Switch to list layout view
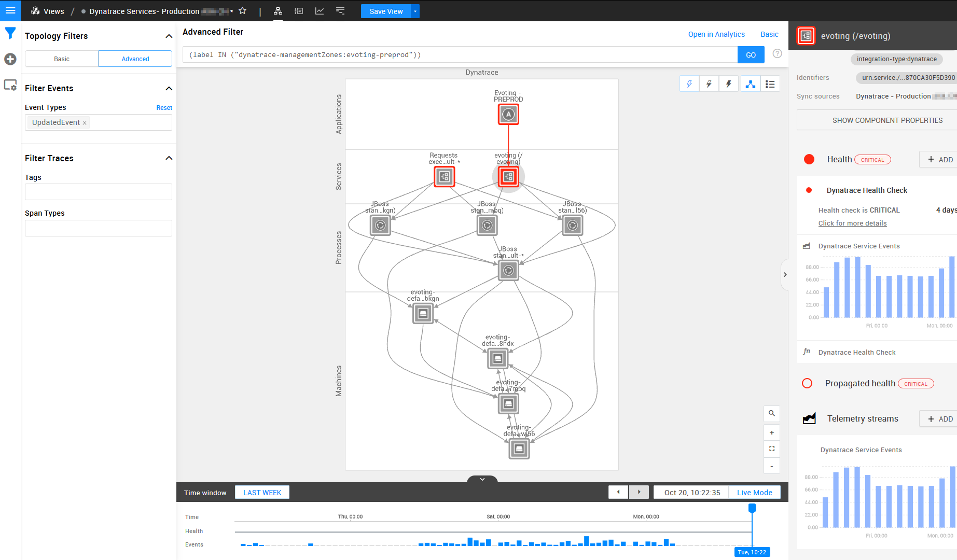This screenshot has width=957, height=560. [770, 84]
